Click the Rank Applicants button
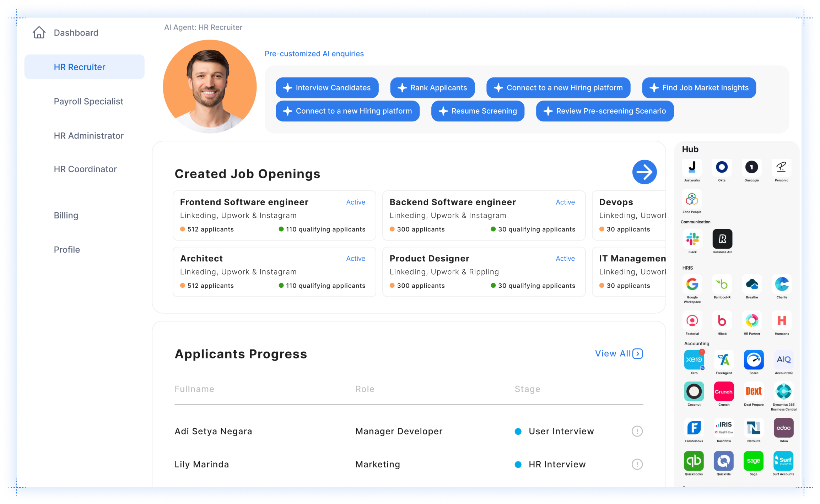This screenshot has width=820, height=504. point(432,88)
